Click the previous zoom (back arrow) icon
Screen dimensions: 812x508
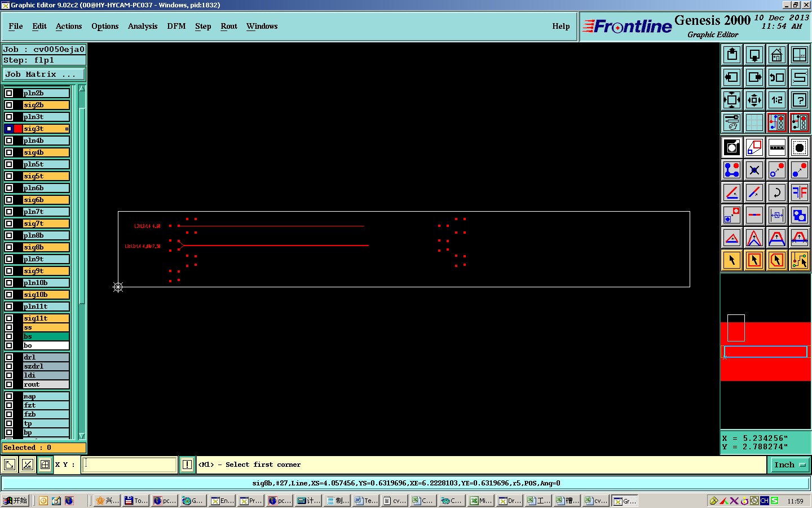coord(776,77)
